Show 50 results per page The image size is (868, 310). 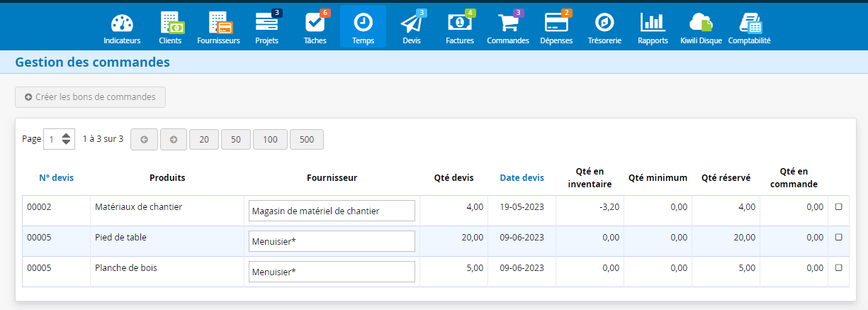[236, 140]
